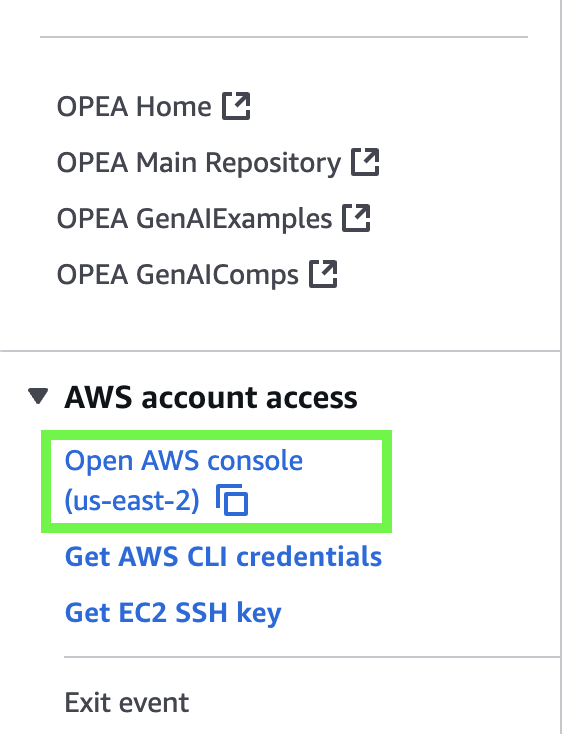Click the (us-east-2) region text of console link

(132, 500)
